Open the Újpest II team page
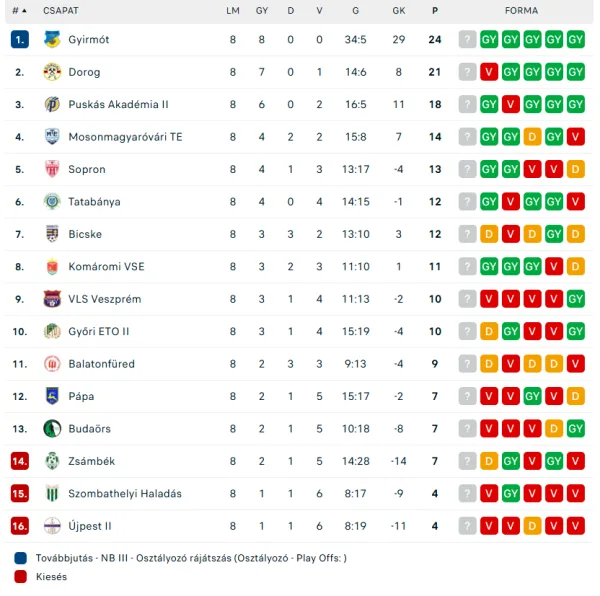Viewport: 600px width, 596px height. coord(90,526)
